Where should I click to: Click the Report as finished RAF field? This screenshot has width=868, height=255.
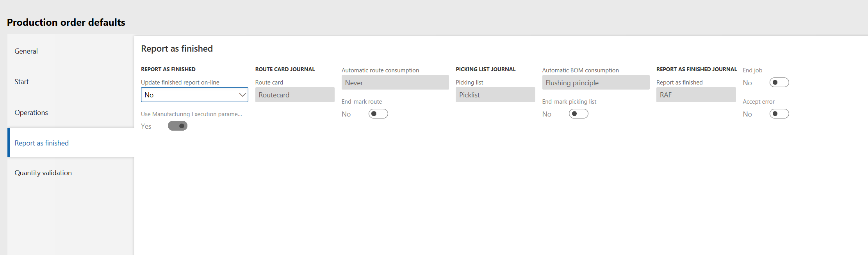click(696, 95)
